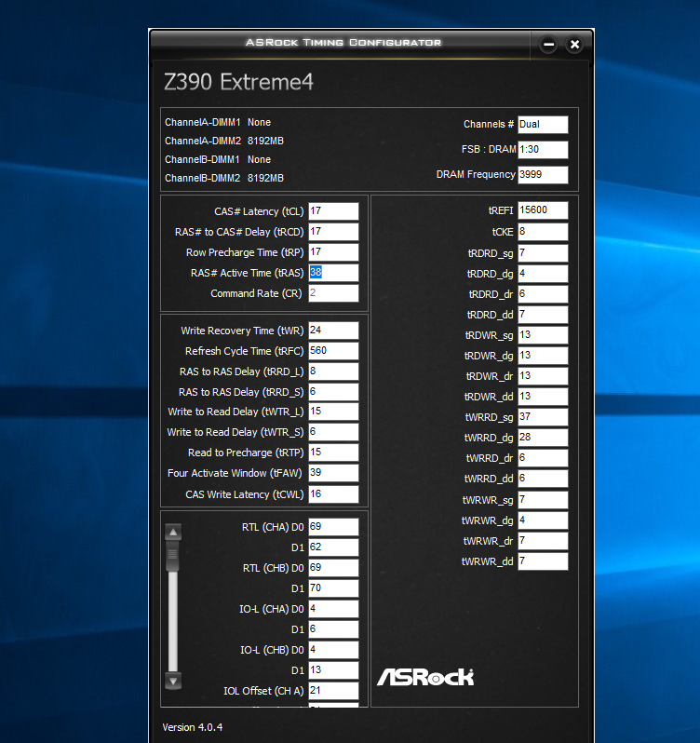This screenshot has width=700, height=743.
Task: Click the ASRock Timing Configurator title bar
Action: click(x=343, y=43)
